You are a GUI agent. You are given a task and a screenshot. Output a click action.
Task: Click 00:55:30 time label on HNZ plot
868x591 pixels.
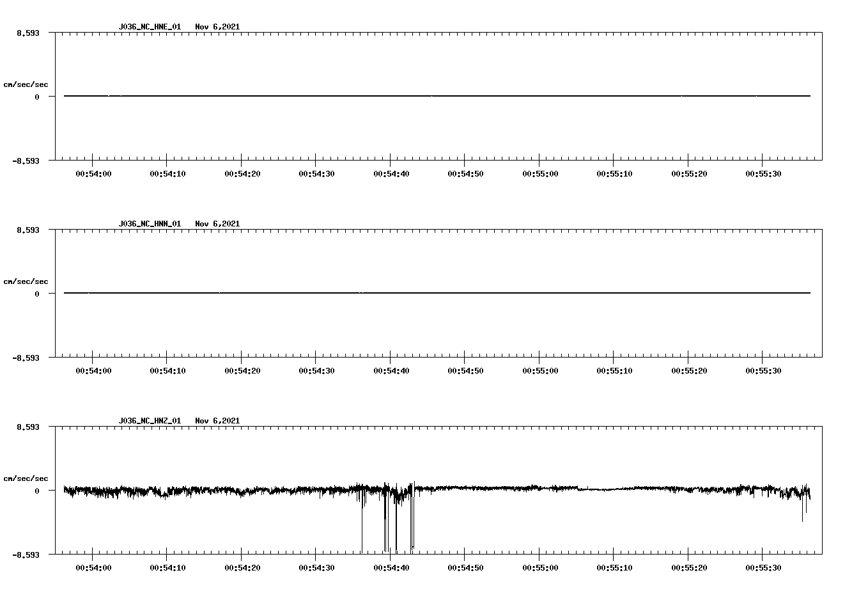tap(763, 568)
